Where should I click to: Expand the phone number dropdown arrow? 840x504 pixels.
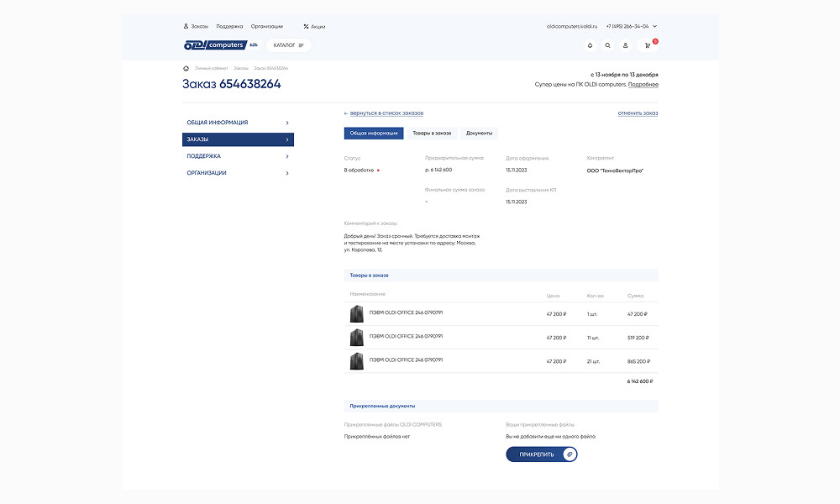click(x=654, y=26)
